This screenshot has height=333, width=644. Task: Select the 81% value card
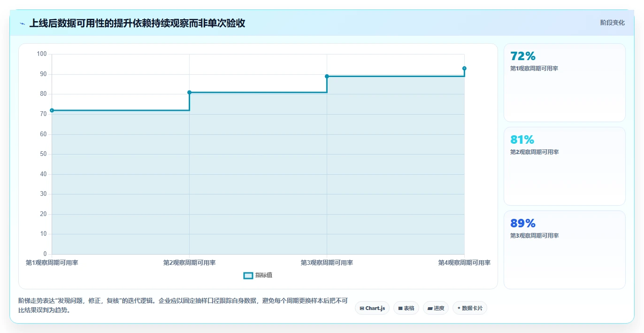[564, 166]
